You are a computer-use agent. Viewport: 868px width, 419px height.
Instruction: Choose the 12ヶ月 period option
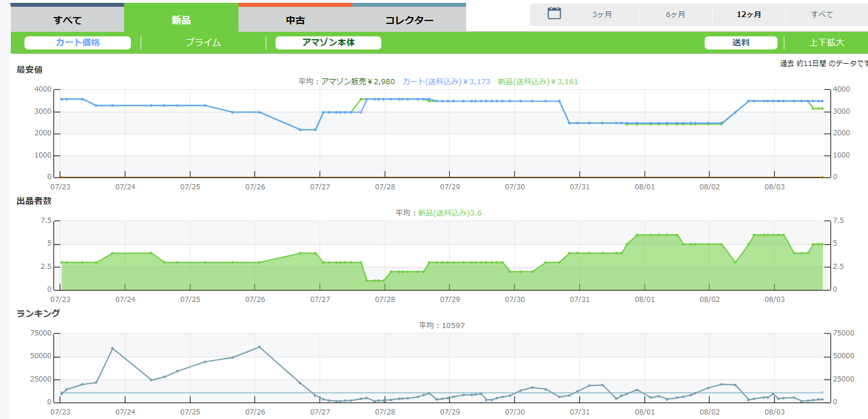pos(748,15)
